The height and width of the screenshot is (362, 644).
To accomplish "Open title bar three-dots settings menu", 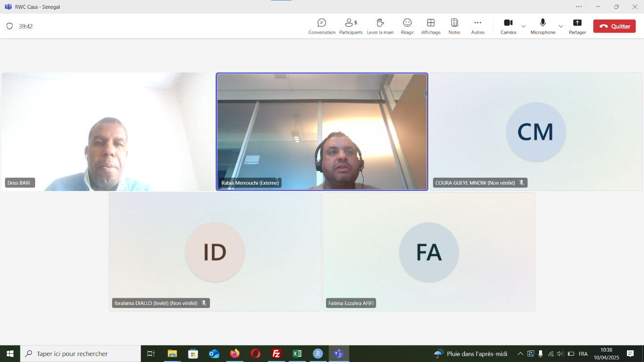I will tap(579, 7).
